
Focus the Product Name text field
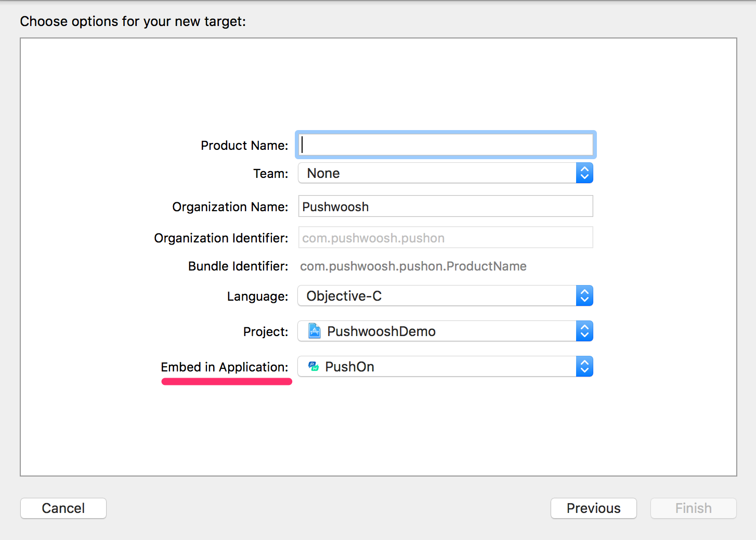point(446,145)
